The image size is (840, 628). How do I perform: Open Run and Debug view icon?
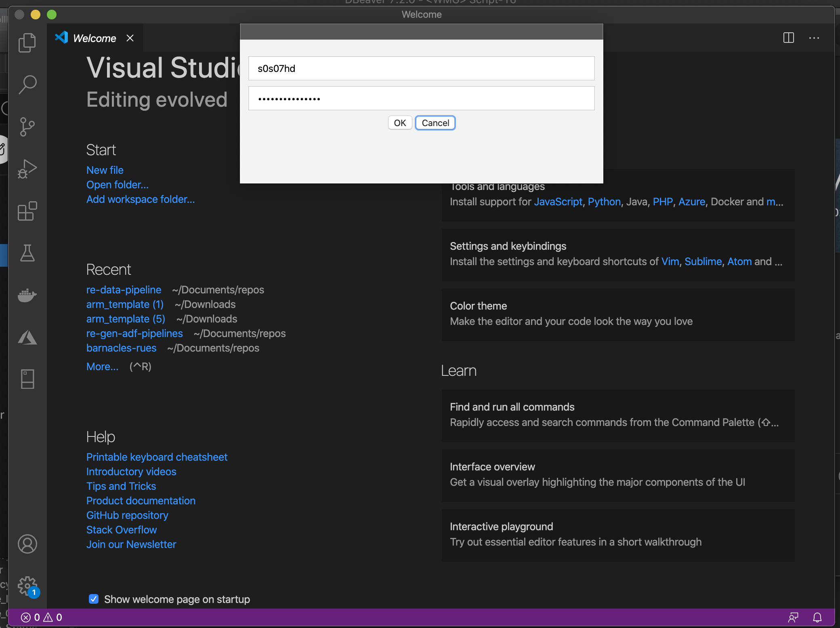pos(27,169)
